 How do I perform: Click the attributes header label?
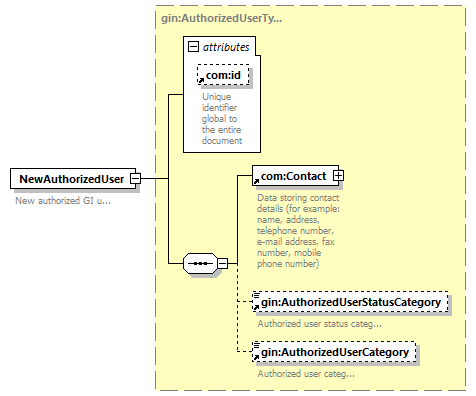pos(226,47)
